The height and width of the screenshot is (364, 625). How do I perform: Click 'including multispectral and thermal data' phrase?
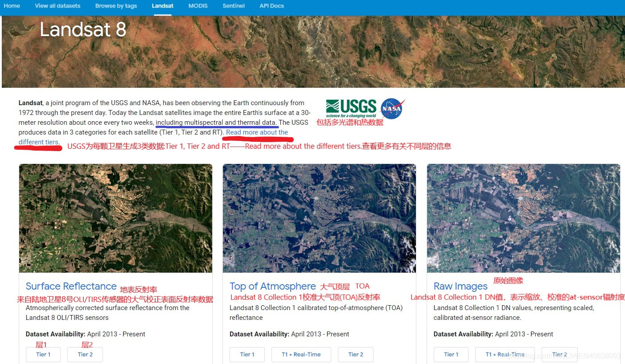[x=216, y=123]
